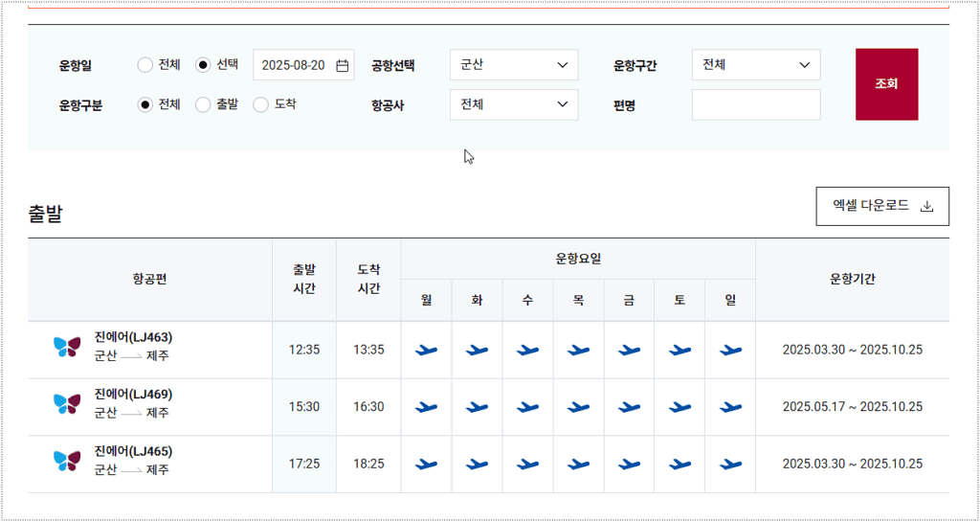Click arrival time 18:25

click(x=368, y=464)
